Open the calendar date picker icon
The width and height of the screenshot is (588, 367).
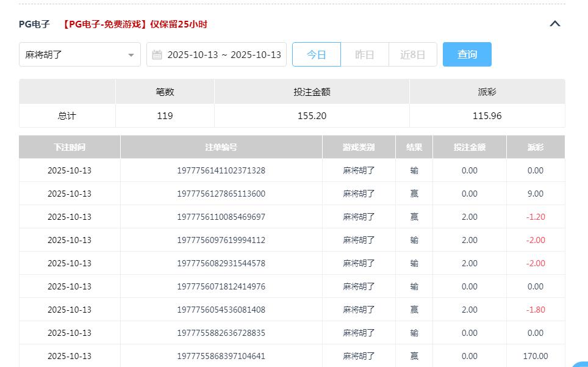point(158,54)
